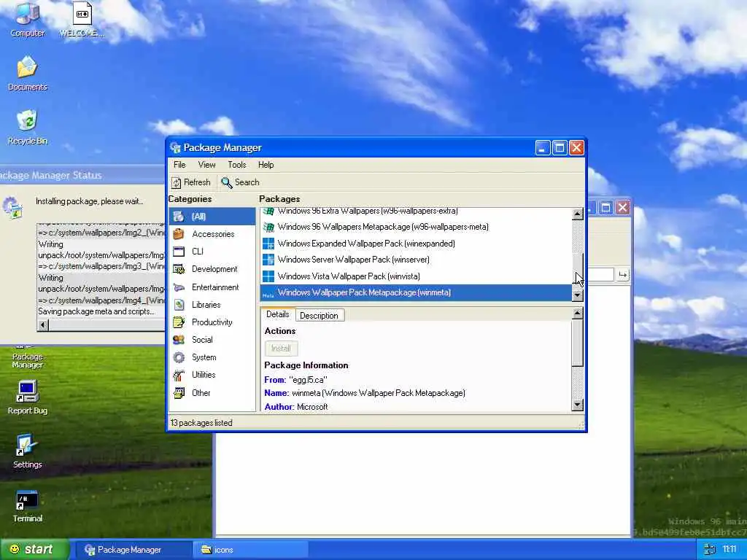Switch to icons window in taskbar
The image size is (747, 560).
pyautogui.click(x=250, y=550)
